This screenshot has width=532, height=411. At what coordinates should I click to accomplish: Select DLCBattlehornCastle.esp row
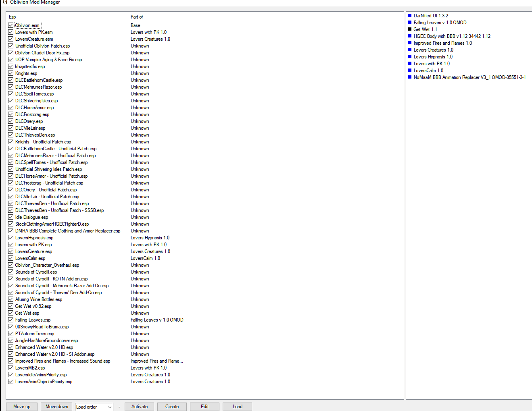(39, 80)
